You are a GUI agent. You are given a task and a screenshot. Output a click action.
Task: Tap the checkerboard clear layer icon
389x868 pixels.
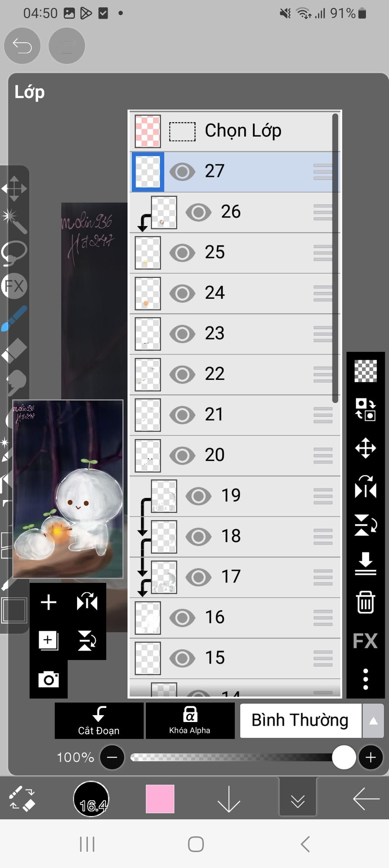pyautogui.click(x=365, y=371)
